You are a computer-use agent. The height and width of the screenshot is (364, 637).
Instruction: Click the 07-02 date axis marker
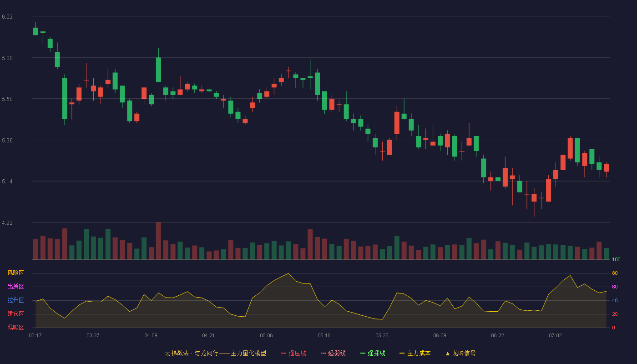(x=555, y=335)
